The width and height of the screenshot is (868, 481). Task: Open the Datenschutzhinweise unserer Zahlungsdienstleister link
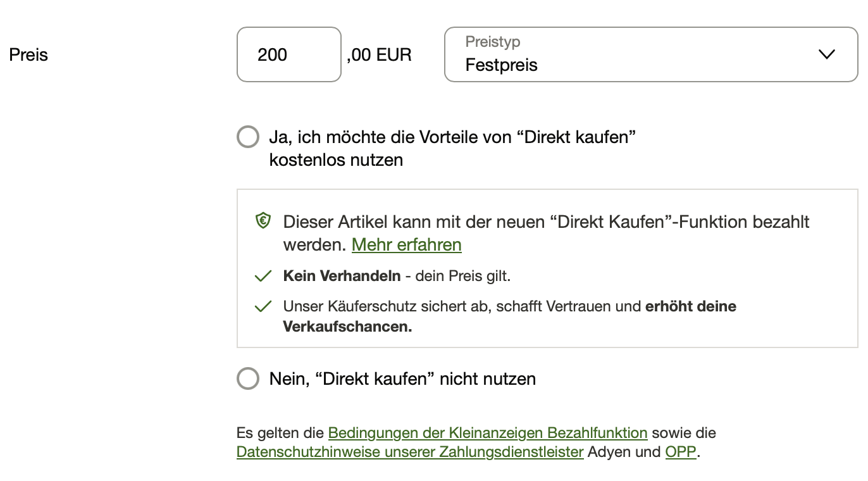click(x=409, y=452)
